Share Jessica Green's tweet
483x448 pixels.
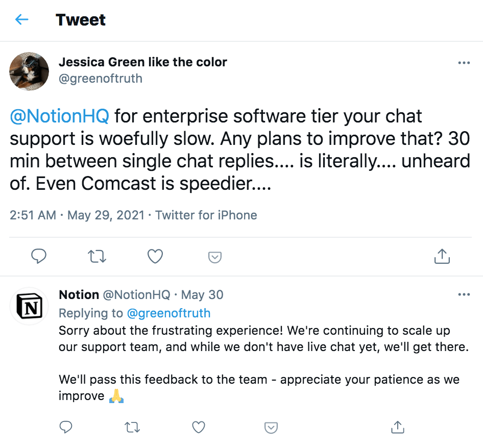(442, 257)
